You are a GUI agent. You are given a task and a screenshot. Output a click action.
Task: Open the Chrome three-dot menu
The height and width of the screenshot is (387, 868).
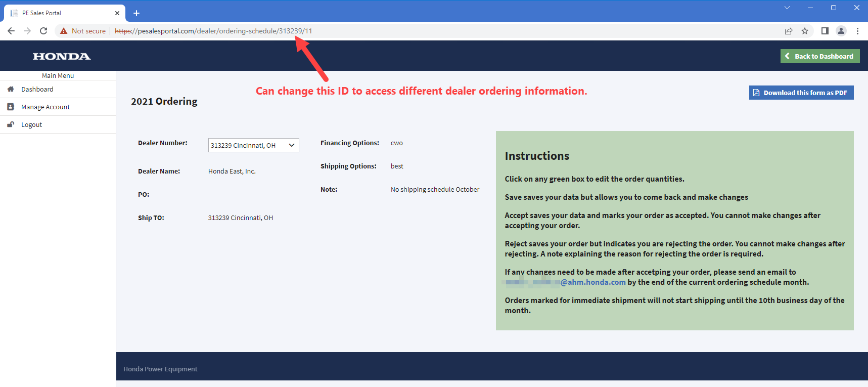(x=857, y=31)
